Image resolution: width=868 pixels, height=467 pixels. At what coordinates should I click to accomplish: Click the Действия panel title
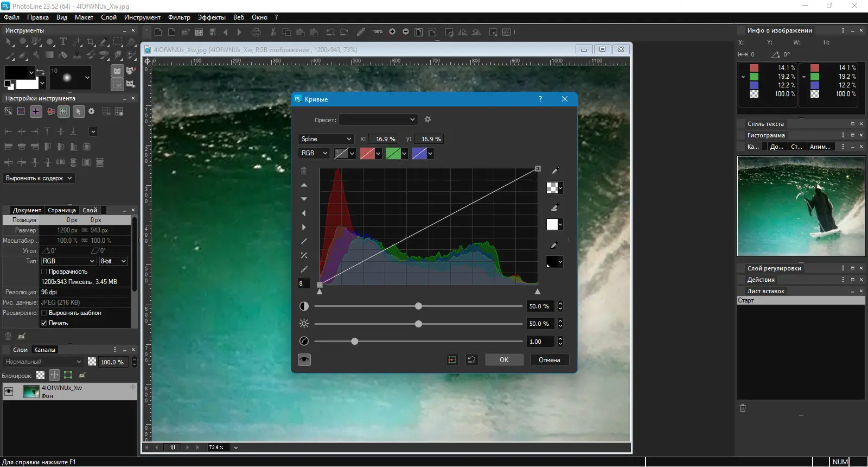[x=761, y=280]
